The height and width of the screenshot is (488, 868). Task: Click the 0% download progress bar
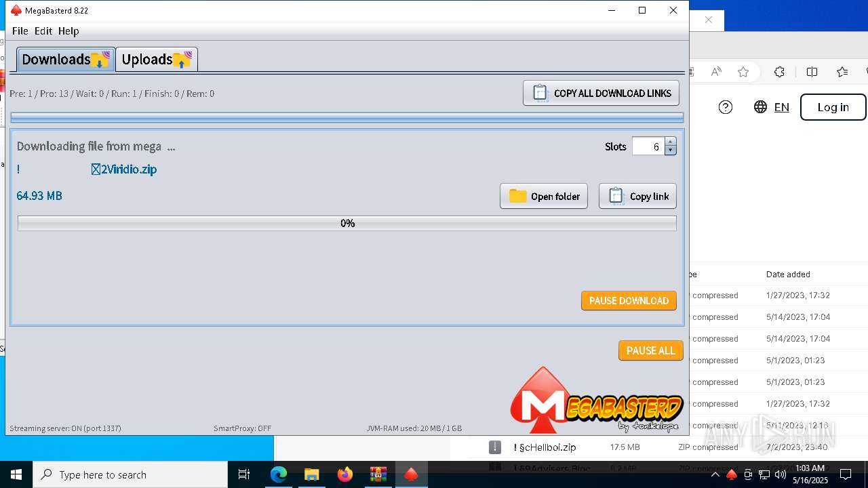pyautogui.click(x=347, y=223)
